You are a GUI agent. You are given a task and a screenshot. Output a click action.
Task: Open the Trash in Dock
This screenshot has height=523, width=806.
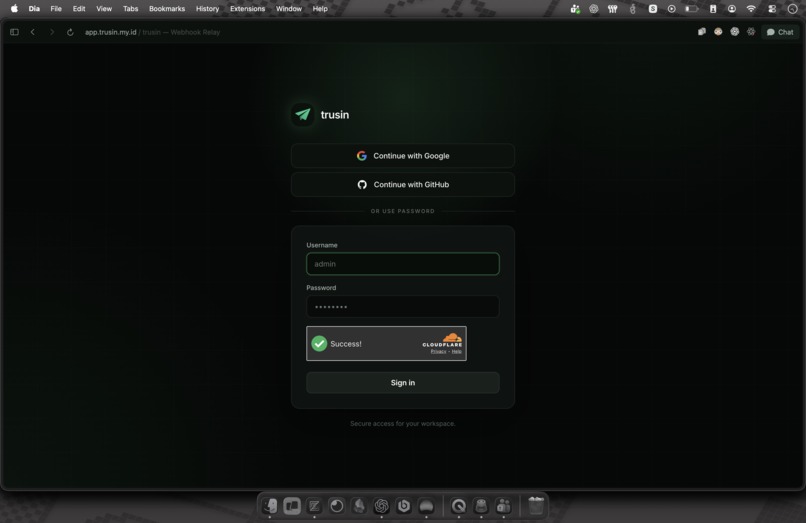click(536, 506)
